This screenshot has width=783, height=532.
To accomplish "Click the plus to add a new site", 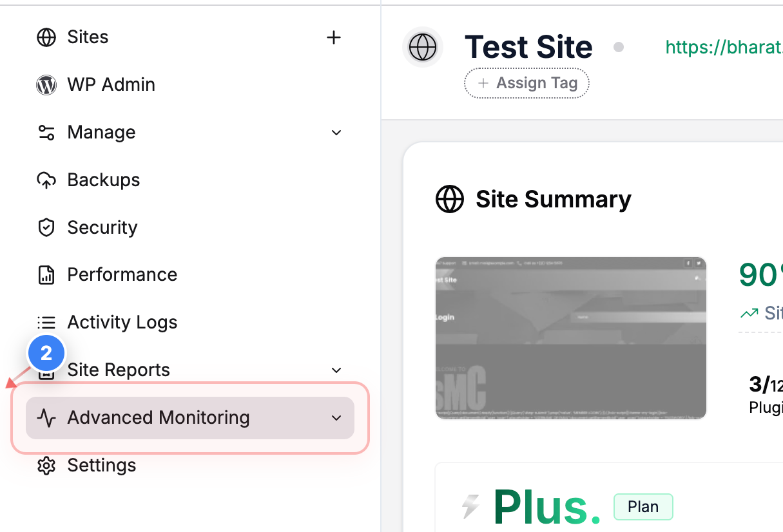I will [334, 37].
